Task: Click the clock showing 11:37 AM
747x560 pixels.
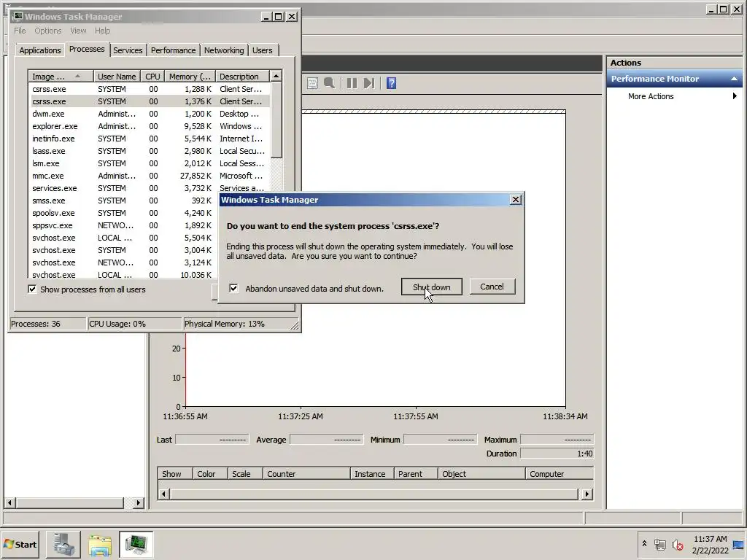Action: click(x=710, y=539)
